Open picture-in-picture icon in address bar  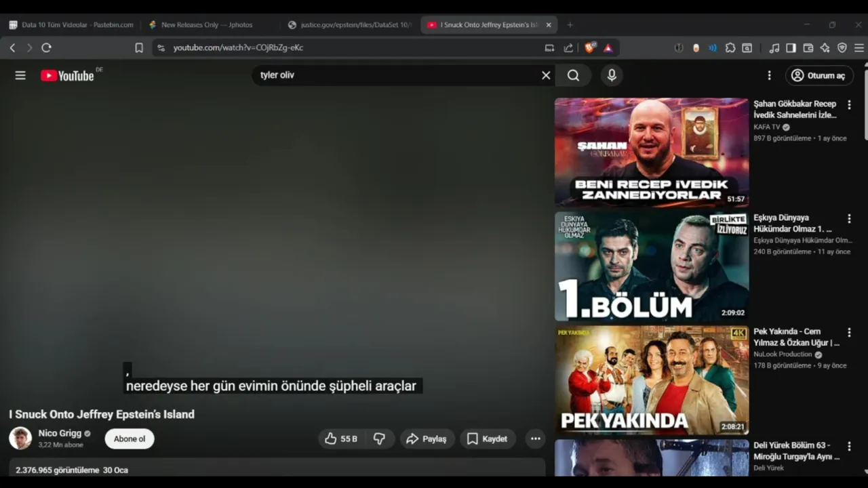(549, 47)
